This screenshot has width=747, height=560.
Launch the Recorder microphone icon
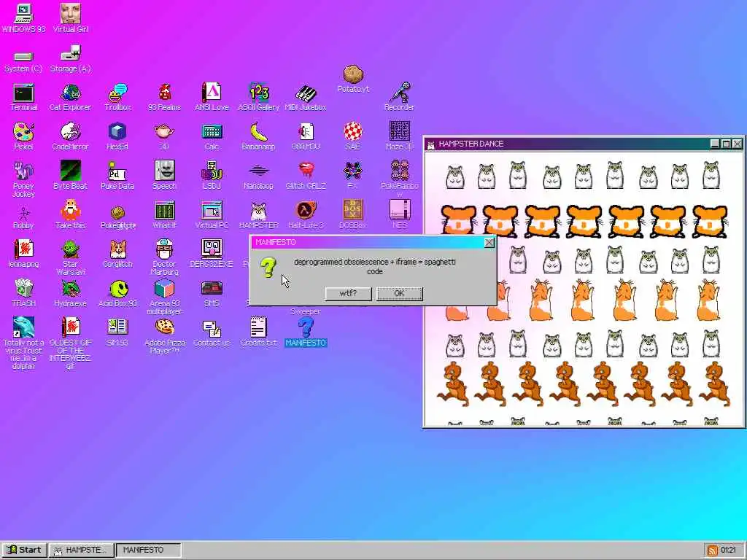[x=399, y=97]
